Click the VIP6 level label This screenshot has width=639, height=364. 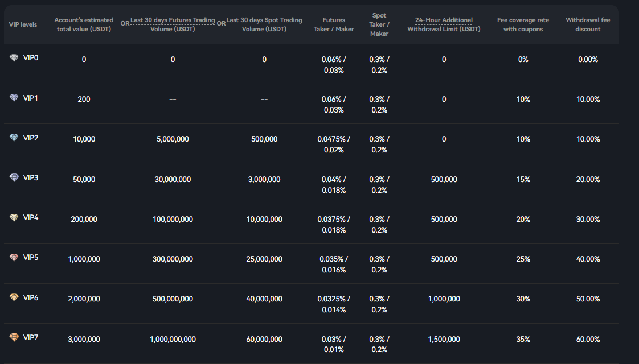pyautogui.click(x=31, y=297)
